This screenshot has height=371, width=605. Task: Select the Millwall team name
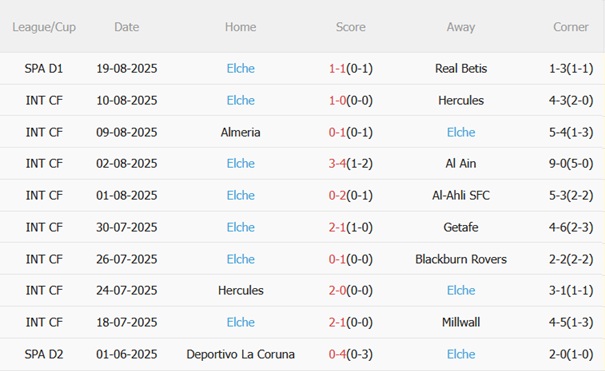[x=461, y=322]
